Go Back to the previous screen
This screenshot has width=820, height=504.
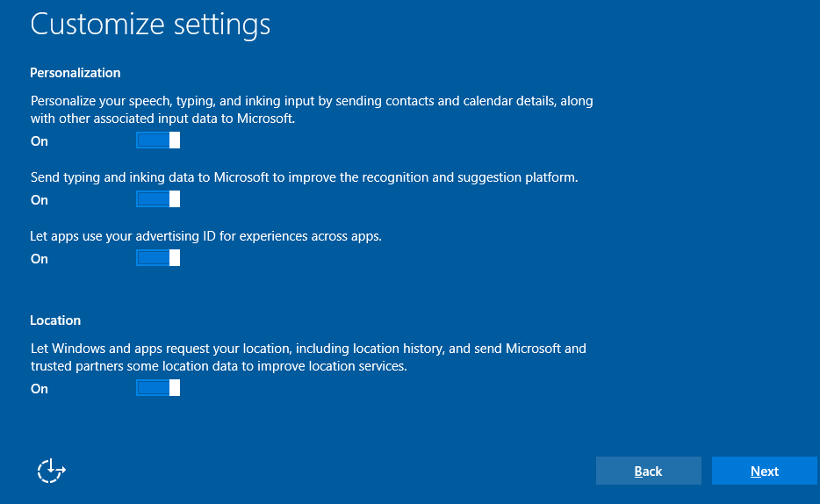(648, 472)
